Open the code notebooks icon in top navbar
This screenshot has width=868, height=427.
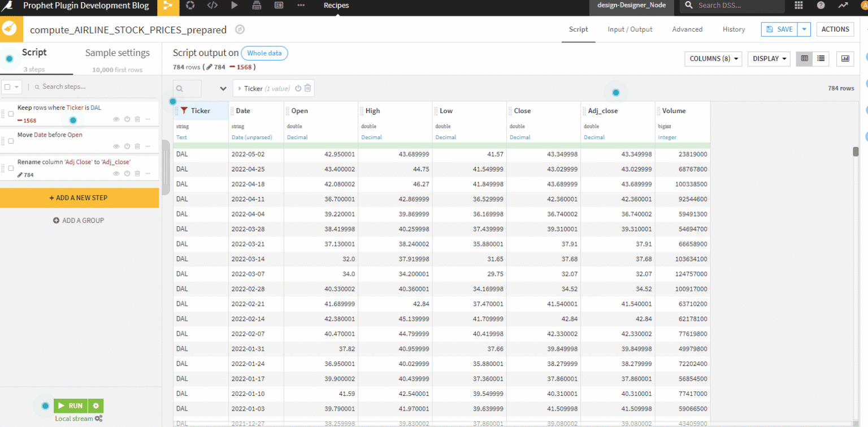click(213, 6)
